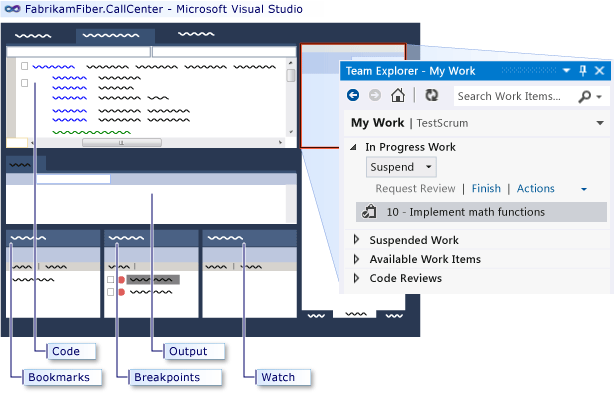This screenshot has width=614, height=393.
Task: Click scroll up arrow in code editor
Action: [291, 63]
